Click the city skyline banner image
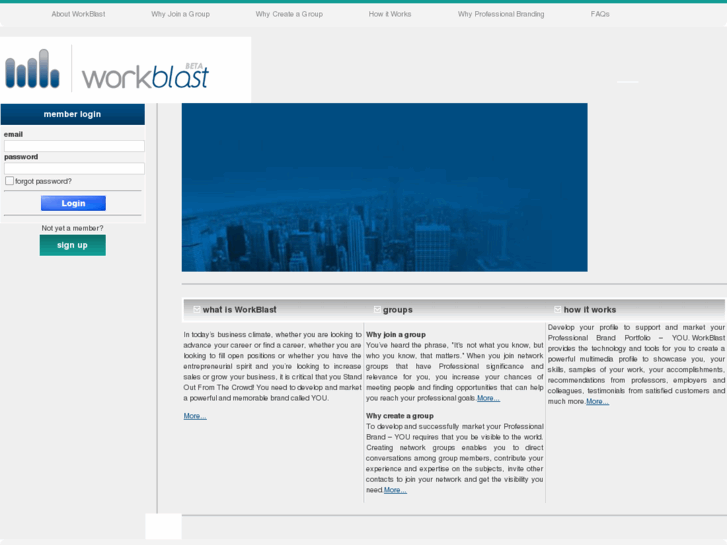The height and width of the screenshot is (545, 727). 384,187
